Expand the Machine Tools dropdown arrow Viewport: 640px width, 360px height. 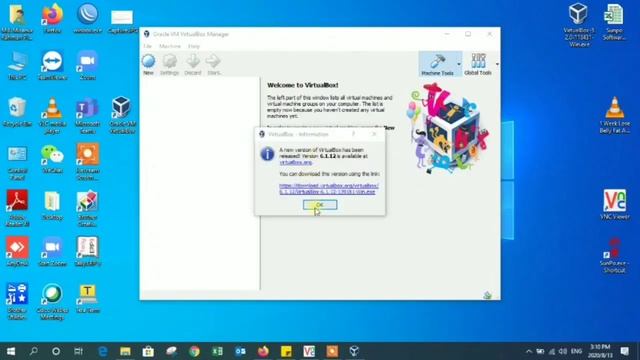pyautogui.click(x=459, y=64)
